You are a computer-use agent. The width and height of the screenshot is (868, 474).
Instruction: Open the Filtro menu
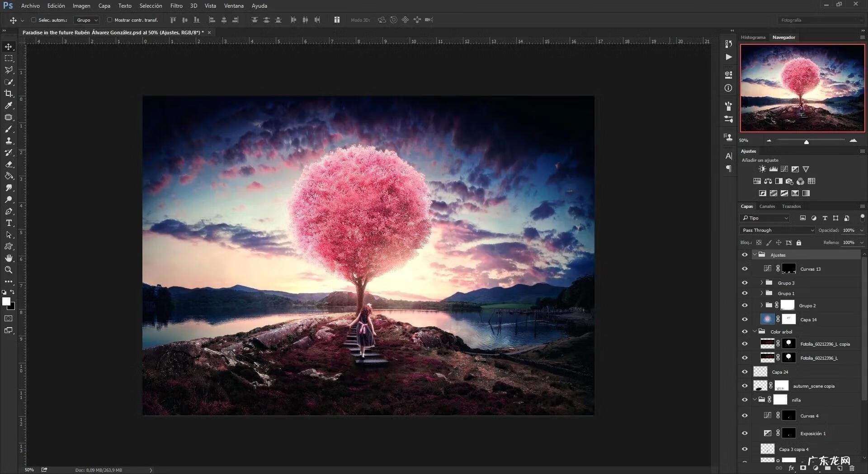pyautogui.click(x=176, y=6)
